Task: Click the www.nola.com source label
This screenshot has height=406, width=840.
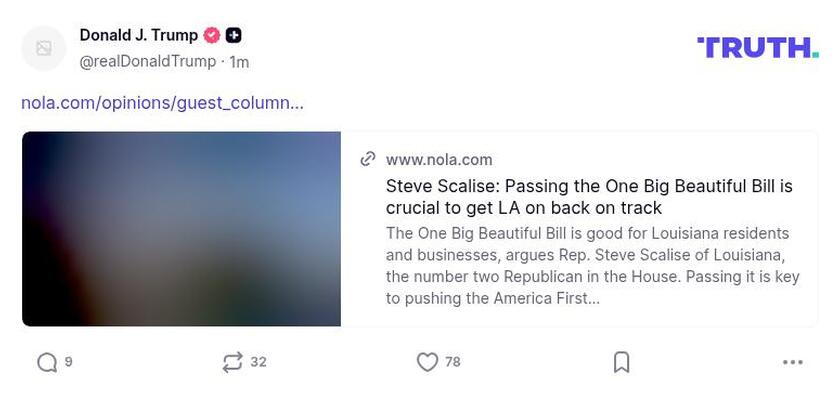Action: (439, 159)
